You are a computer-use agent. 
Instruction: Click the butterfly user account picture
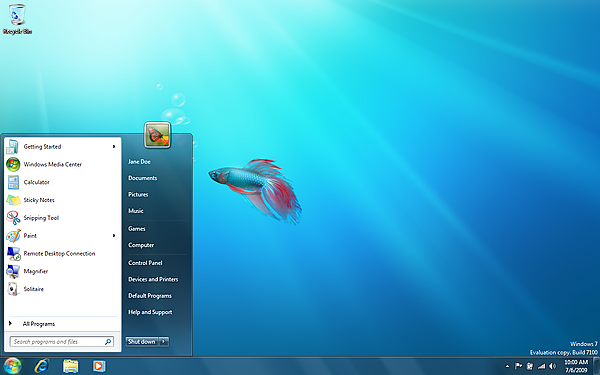158,135
